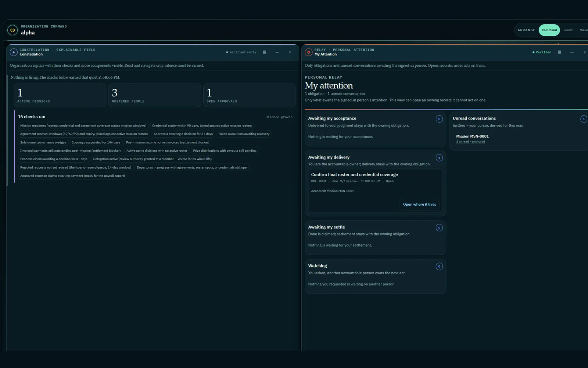Click the Mission readiness check chip
Screen dimensions: 588x368
point(83,125)
